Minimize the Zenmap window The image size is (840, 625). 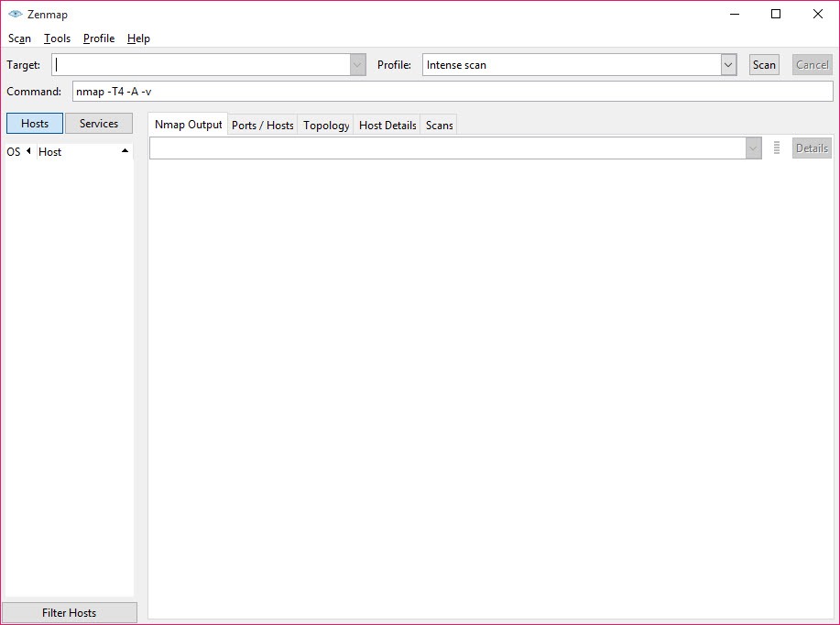coord(735,14)
